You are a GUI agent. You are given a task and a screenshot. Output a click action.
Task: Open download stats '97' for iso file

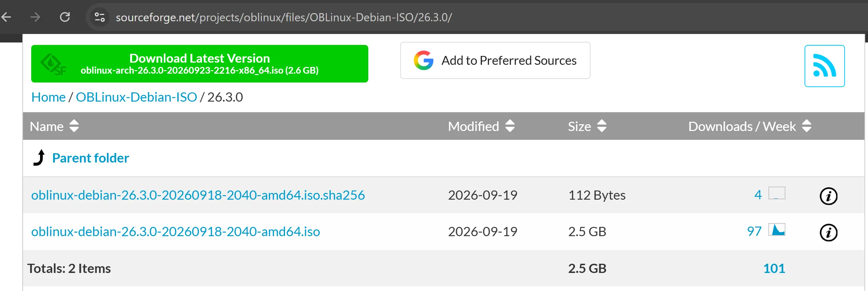754,231
